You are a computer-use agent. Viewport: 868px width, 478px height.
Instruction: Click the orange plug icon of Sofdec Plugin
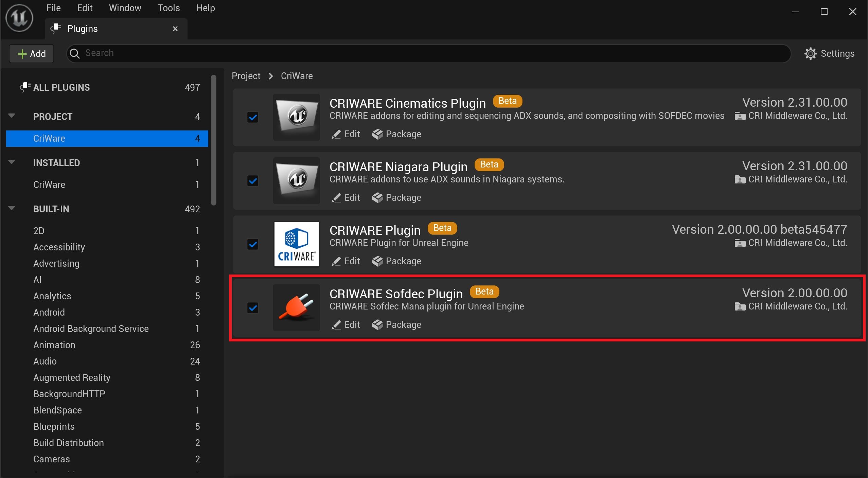(296, 307)
